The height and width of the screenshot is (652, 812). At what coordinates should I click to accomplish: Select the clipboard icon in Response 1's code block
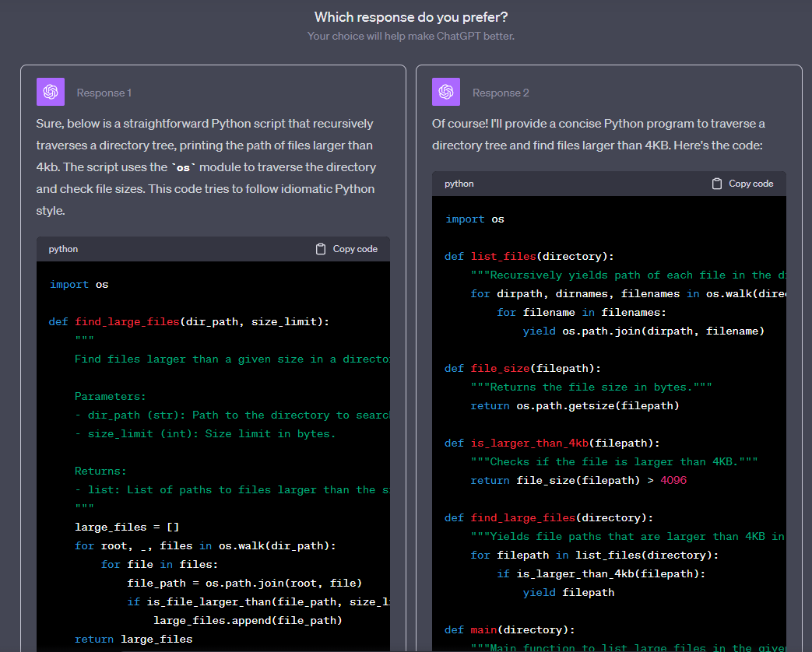click(x=320, y=248)
